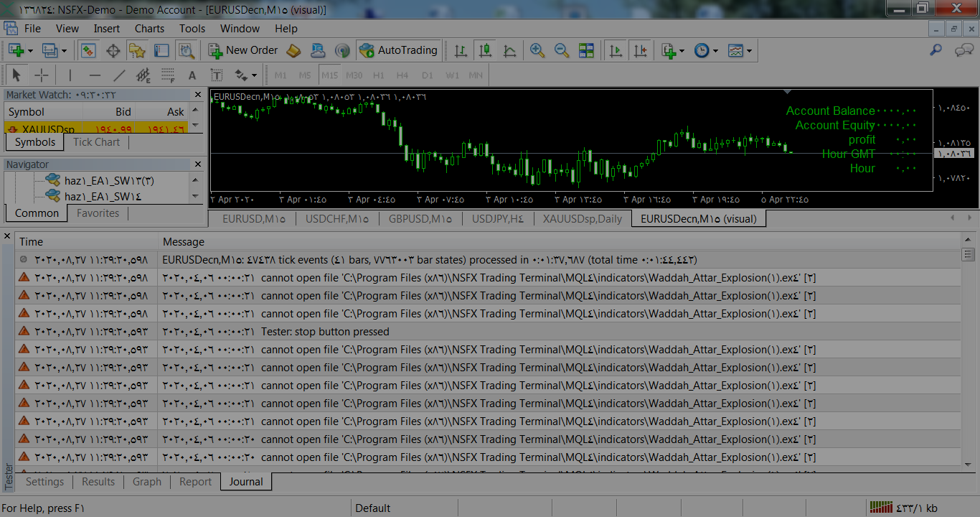Open the templates dropdown arrow

tap(749, 51)
